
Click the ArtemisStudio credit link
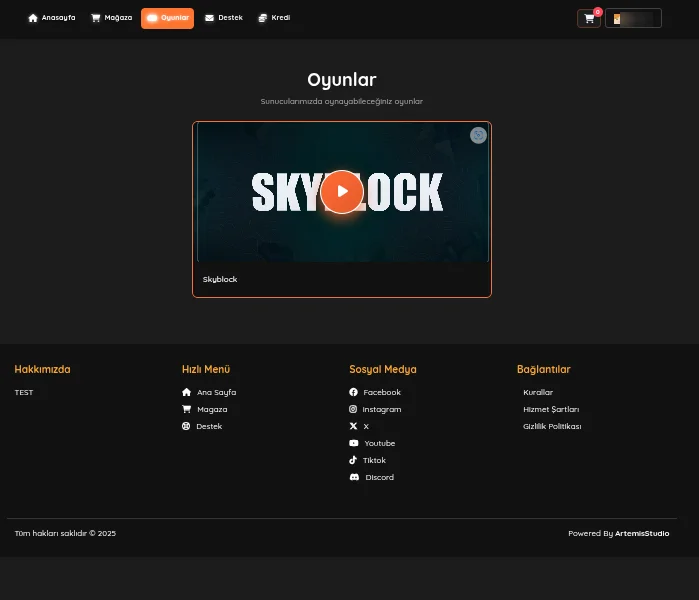[x=642, y=533]
